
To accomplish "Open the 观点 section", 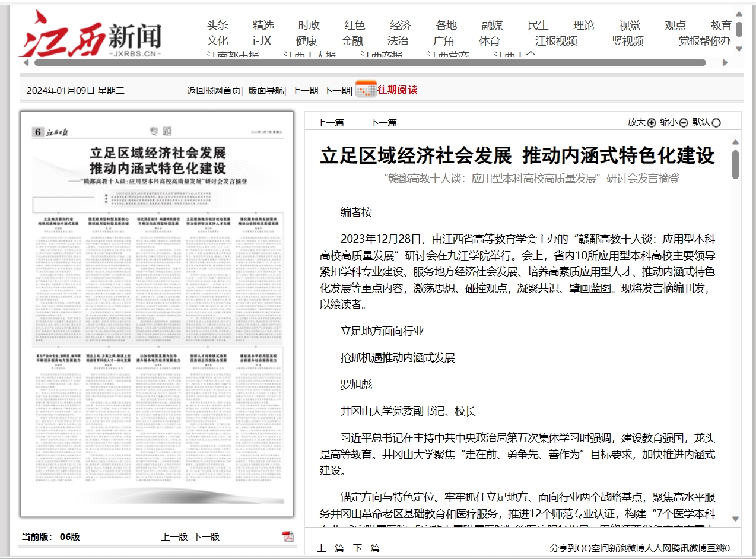I will (x=675, y=26).
